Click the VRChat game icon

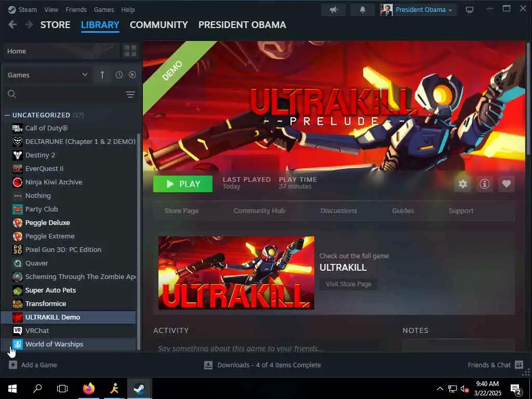tap(18, 330)
